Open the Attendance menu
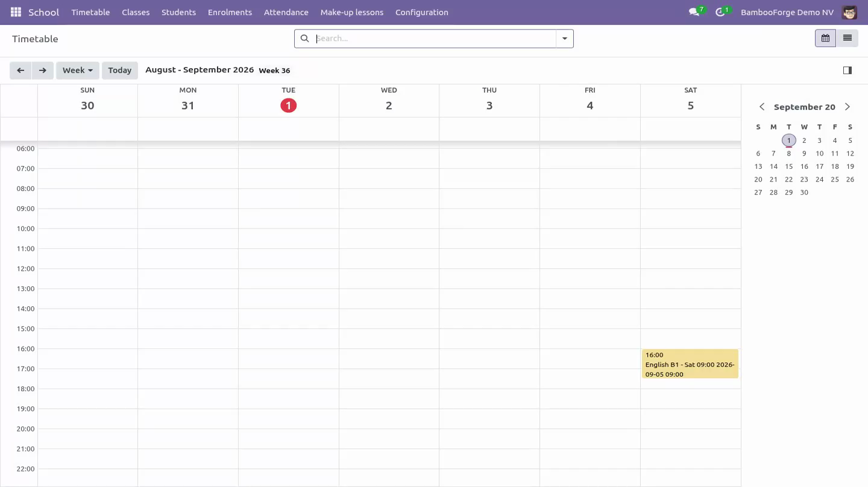 (286, 12)
